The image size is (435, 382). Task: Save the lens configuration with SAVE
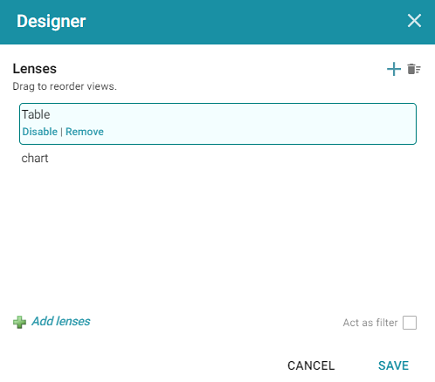393,366
